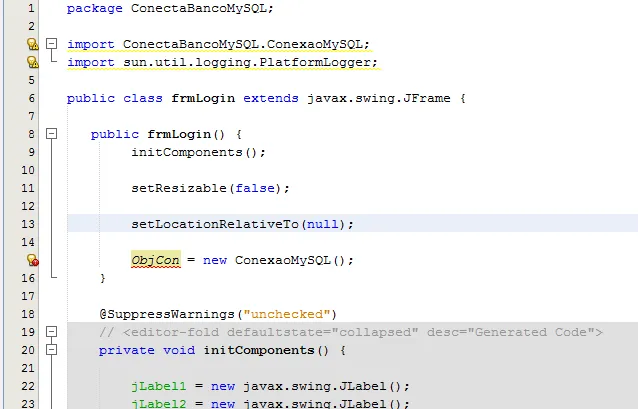Click the warning lightbulb beside PlatformLogger import

pyautogui.click(x=33, y=62)
